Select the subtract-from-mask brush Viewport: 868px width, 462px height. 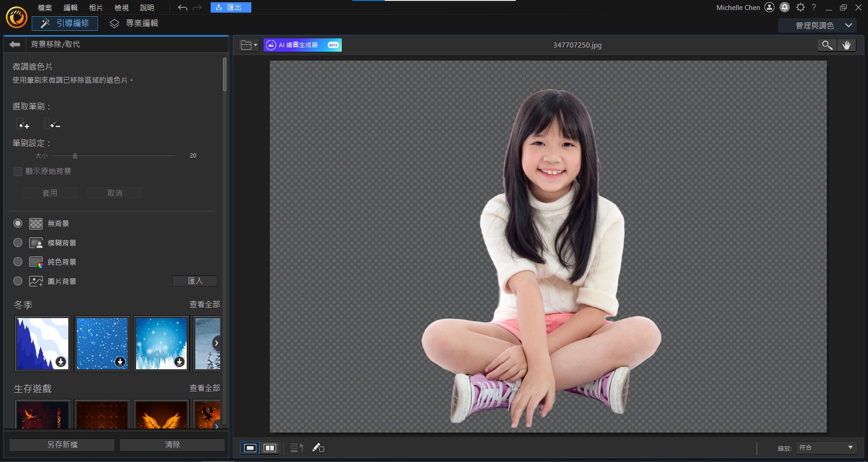52,124
